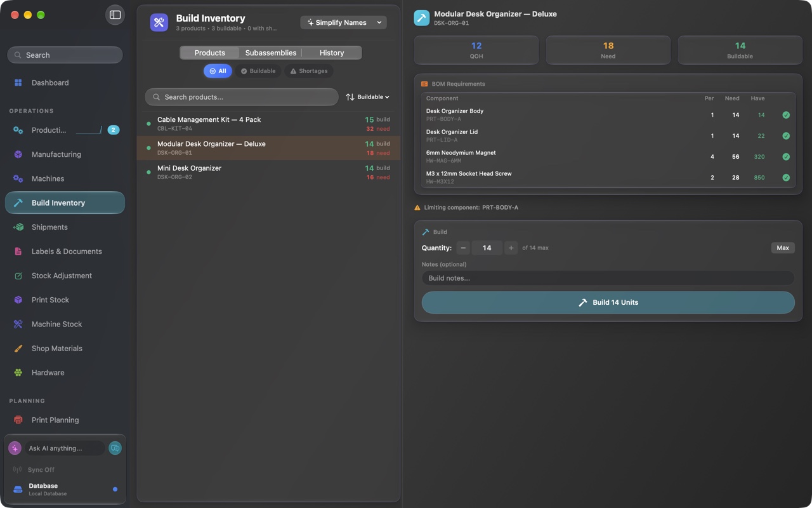This screenshot has width=812, height=508.
Task: Filter products by Buildable
Action: point(258,71)
